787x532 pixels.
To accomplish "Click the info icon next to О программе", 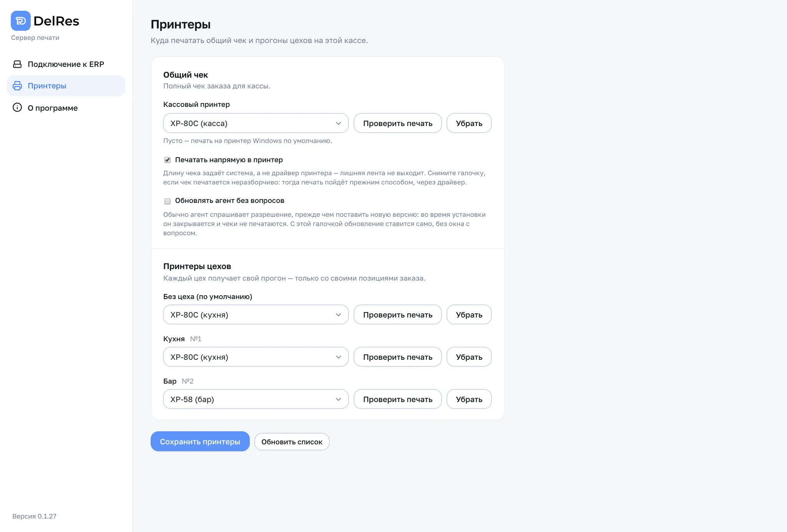I will tap(17, 108).
